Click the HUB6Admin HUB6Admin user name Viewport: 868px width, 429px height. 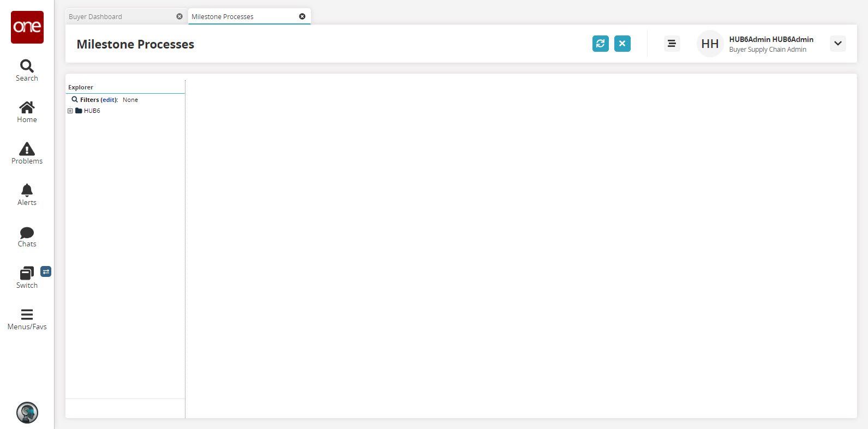click(771, 39)
